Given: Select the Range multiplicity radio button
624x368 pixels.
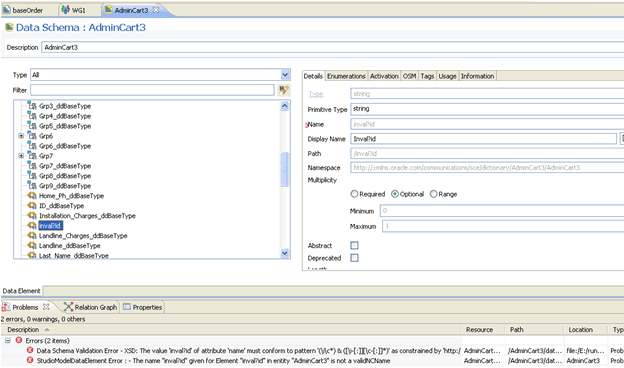Looking at the screenshot, I should click(433, 194).
